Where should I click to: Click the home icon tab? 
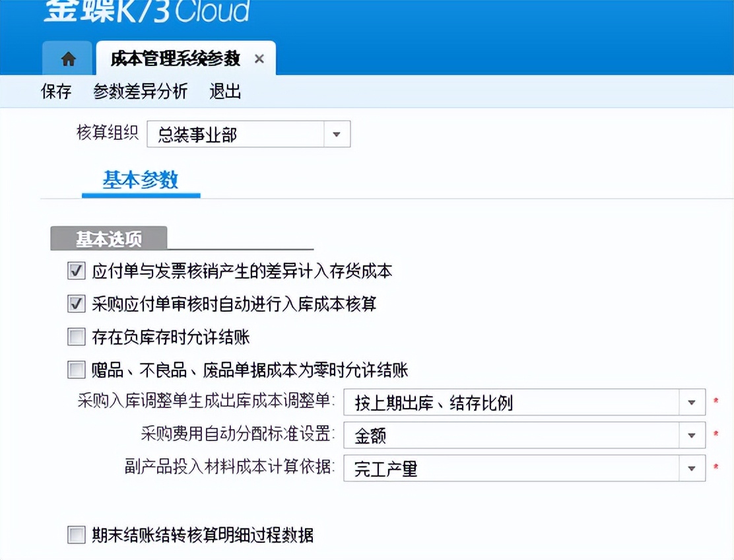coord(67,59)
